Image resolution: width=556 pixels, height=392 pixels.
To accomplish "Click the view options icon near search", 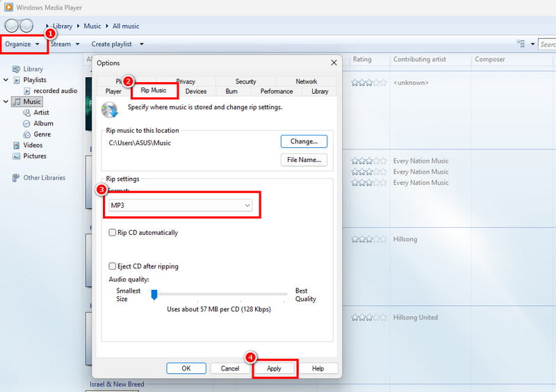I will coord(521,44).
